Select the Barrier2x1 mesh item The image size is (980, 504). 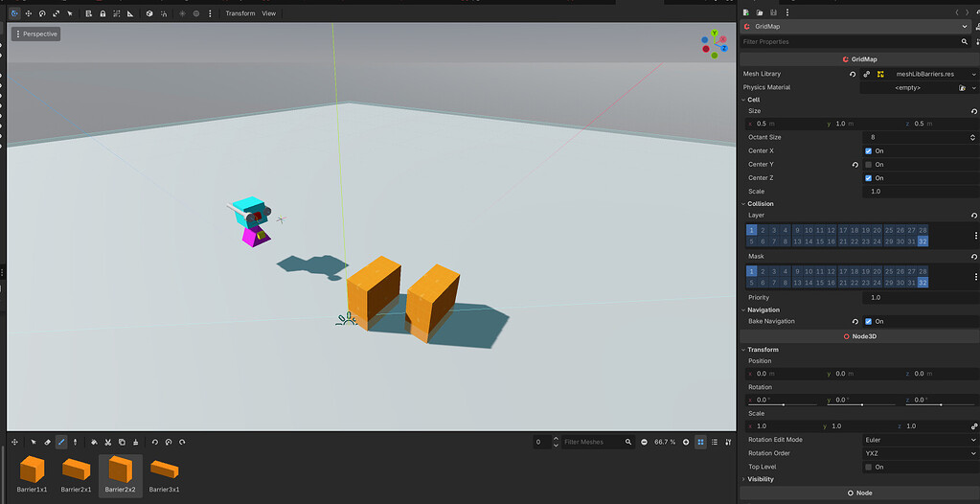(77, 474)
